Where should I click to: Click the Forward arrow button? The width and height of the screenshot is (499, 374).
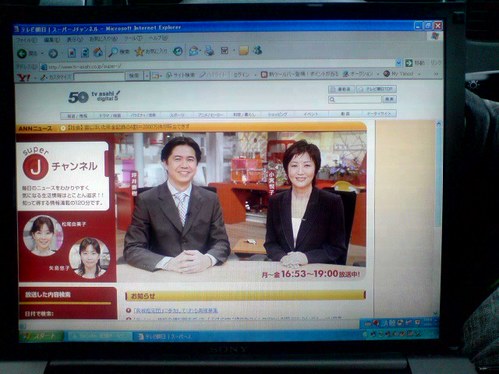pos(53,53)
